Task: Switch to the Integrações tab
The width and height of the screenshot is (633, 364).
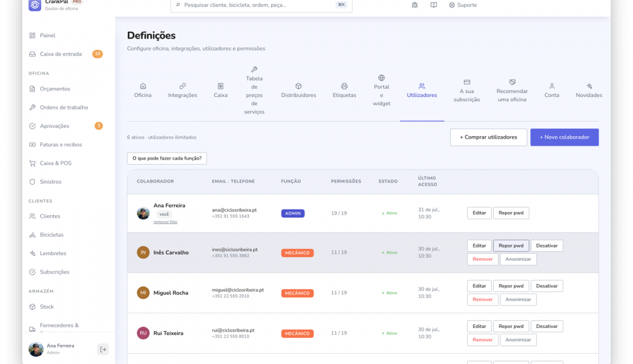Action: [182, 91]
